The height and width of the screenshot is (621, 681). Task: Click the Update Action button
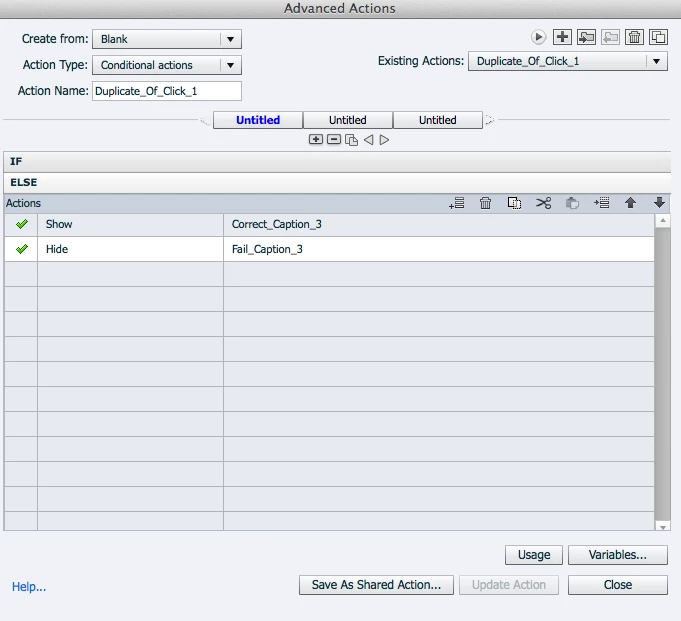click(x=509, y=585)
